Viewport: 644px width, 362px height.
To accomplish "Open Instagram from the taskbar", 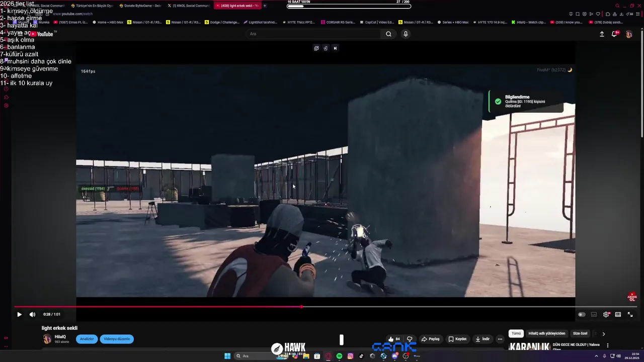I will (x=350, y=356).
